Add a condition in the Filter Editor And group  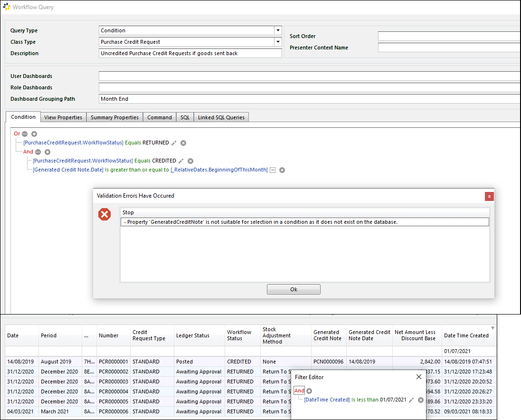pos(309,391)
